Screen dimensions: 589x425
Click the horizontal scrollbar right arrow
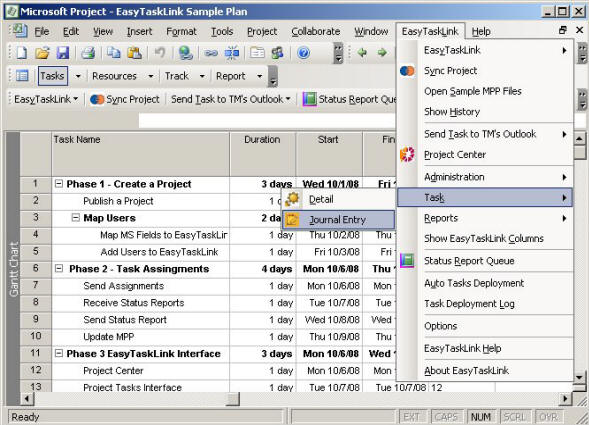point(565,398)
